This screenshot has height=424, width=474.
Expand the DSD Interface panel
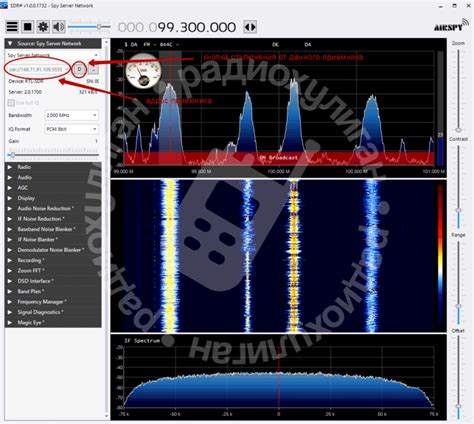[53, 281]
